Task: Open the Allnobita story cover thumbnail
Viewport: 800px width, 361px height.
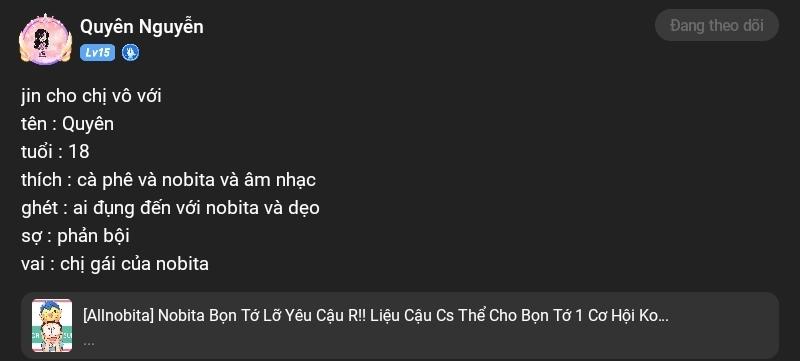Action: click(52, 325)
